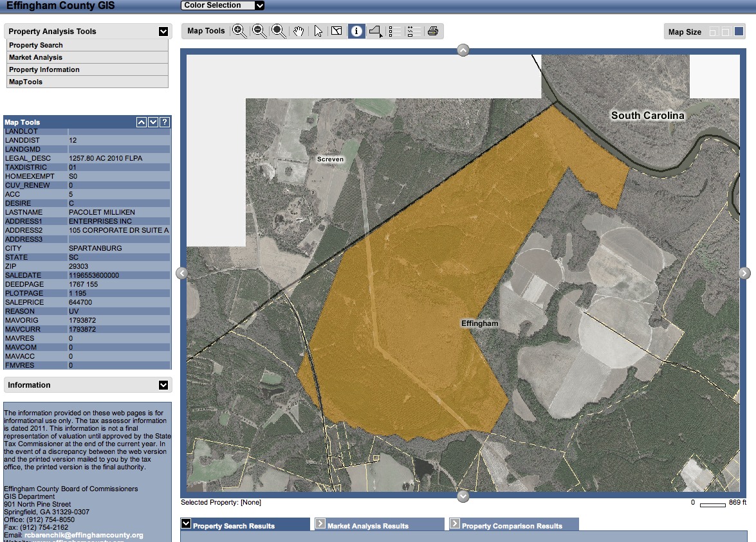Set map size to large
This screenshot has width=756, height=542.
click(739, 32)
